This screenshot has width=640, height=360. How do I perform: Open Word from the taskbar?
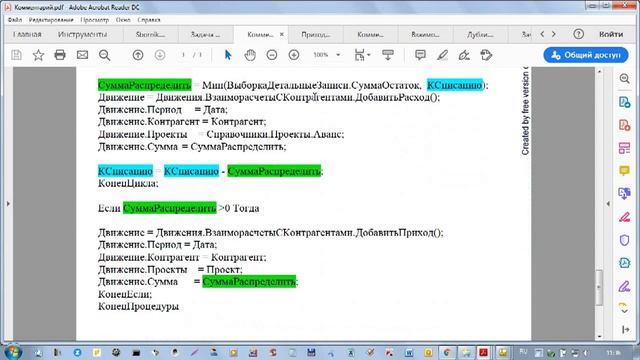tap(409, 352)
